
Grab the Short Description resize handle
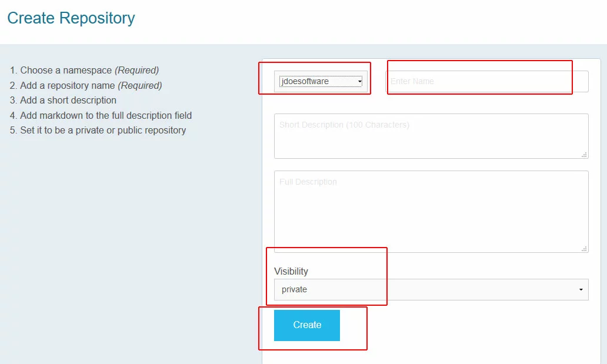[x=584, y=155]
